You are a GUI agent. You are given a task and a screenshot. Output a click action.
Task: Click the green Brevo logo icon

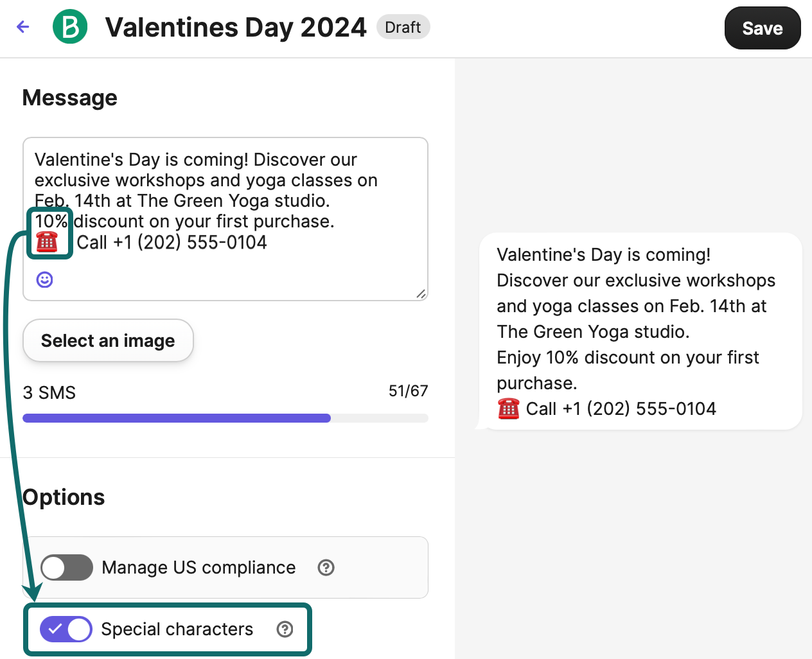point(70,27)
